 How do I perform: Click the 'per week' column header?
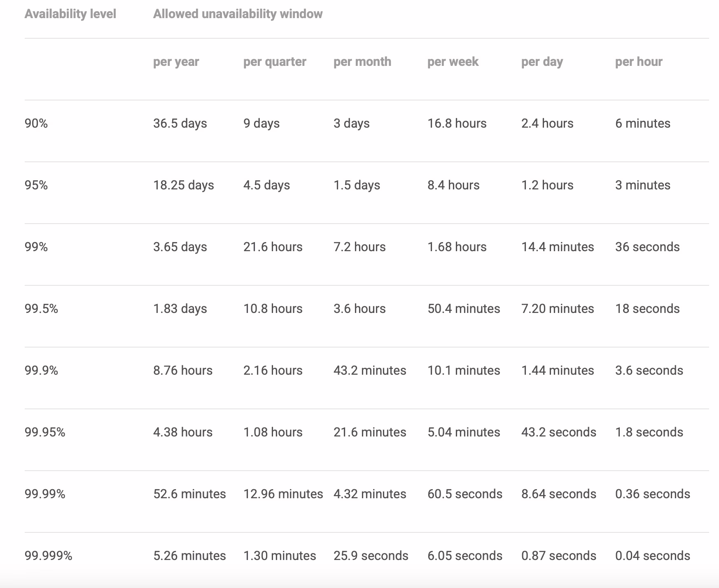(x=453, y=62)
